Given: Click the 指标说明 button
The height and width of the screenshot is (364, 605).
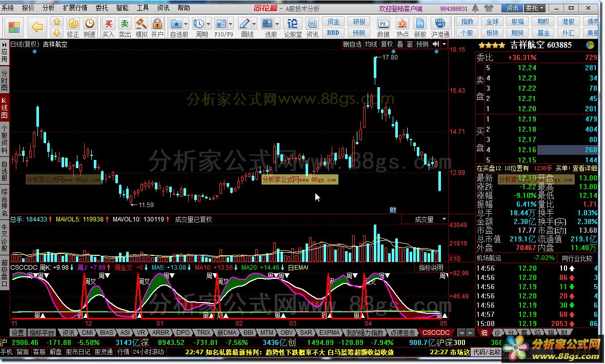Looking at the screenshot, I should pyautogui.click(x=431, y=268).
